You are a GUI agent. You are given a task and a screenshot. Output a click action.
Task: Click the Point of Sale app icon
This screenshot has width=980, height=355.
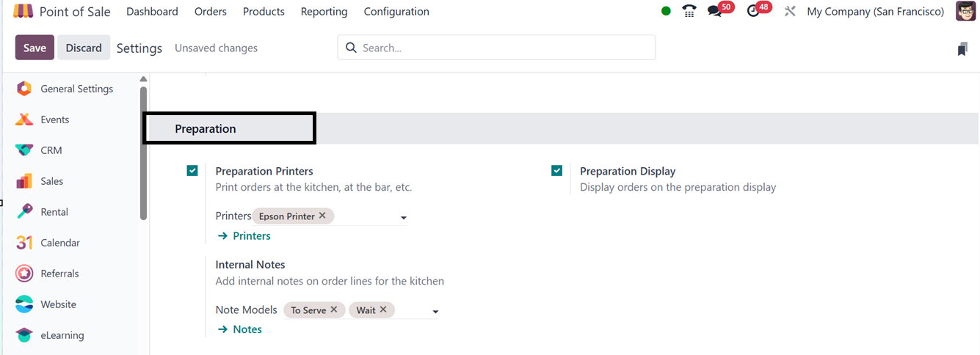point(23,12)
